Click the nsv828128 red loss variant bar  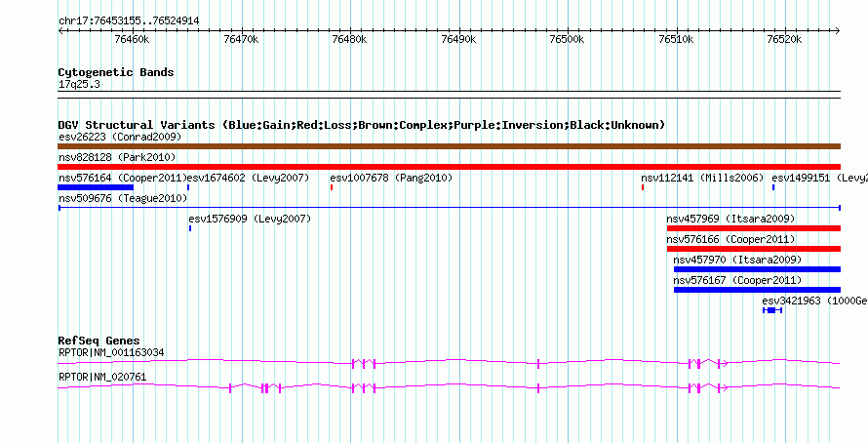[x=449, y=167]
